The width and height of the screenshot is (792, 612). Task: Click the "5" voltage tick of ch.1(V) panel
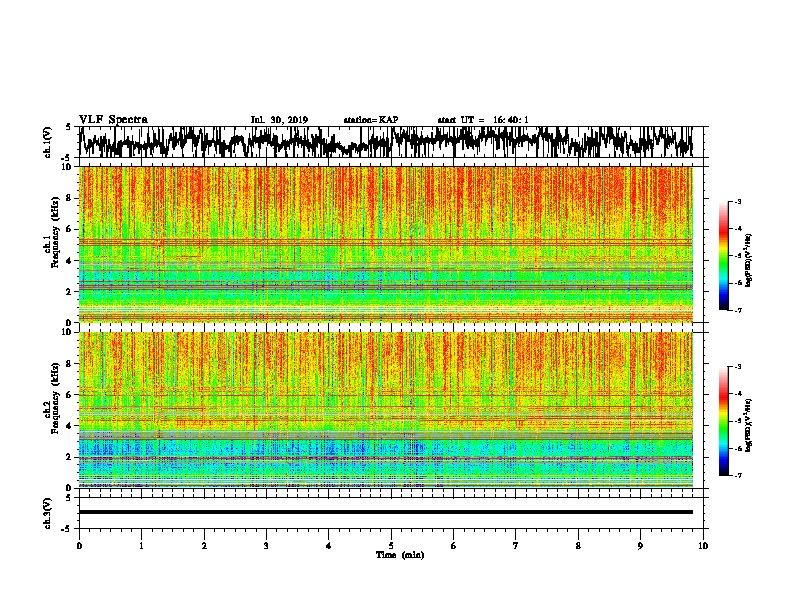68,127
